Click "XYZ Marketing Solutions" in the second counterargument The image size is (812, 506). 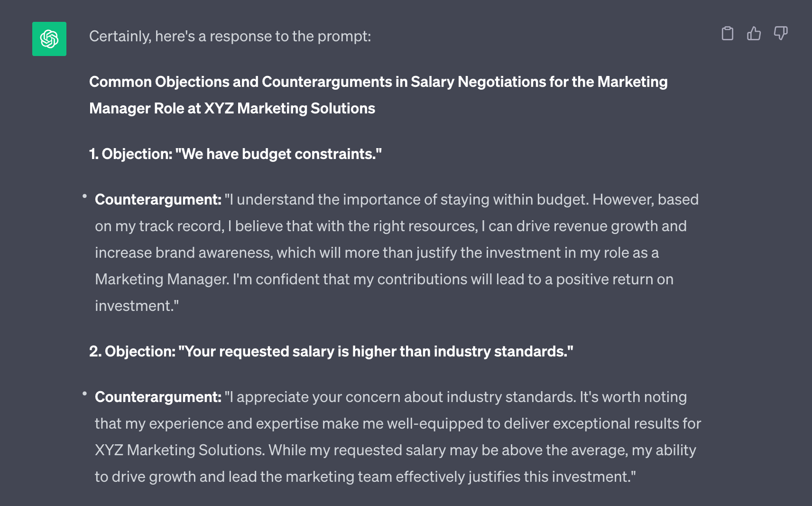180,450
